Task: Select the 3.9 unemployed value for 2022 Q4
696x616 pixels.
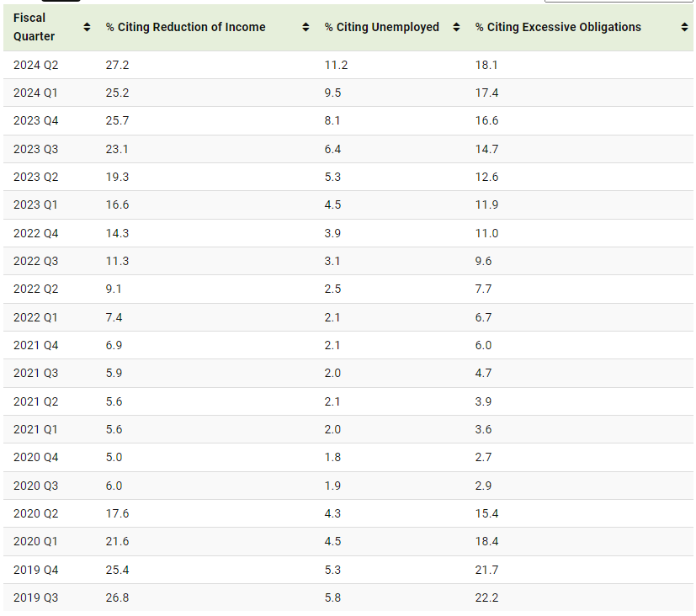Action: 332,233
